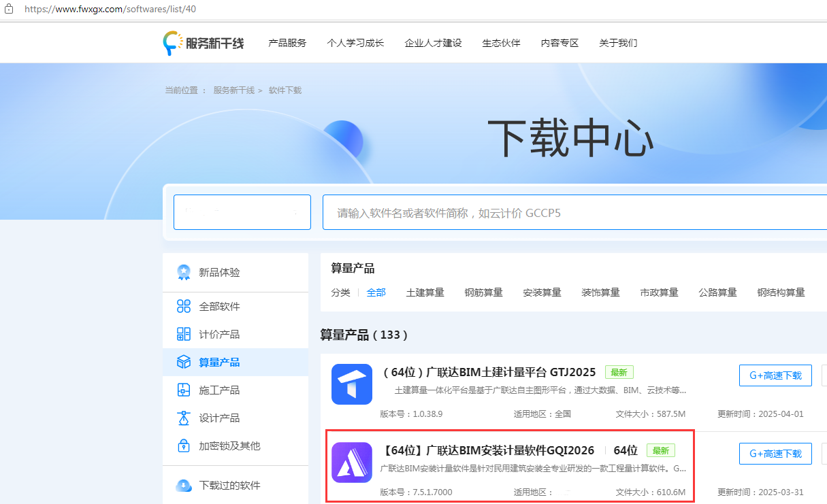Open the region dropdown beside the search
The image size is (827, 504).
tap(242, 212)
